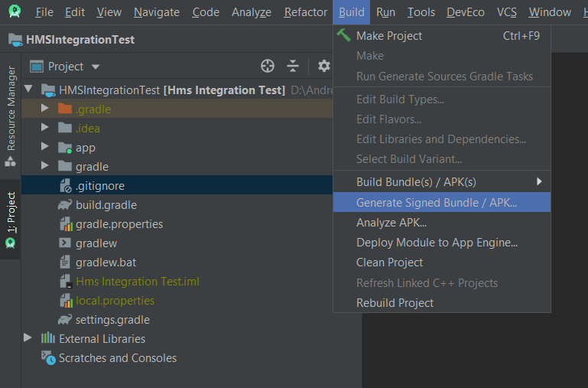The height and width of the screenshot is (388, 588).
Task: Click the DevEco Studio logo icon
Action: 15,11
